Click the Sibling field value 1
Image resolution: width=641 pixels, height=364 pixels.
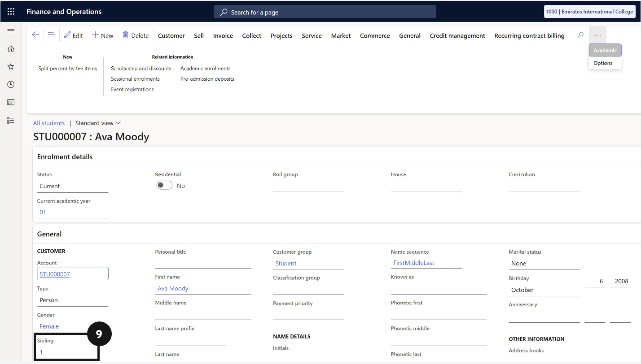[x=60, y=352]
